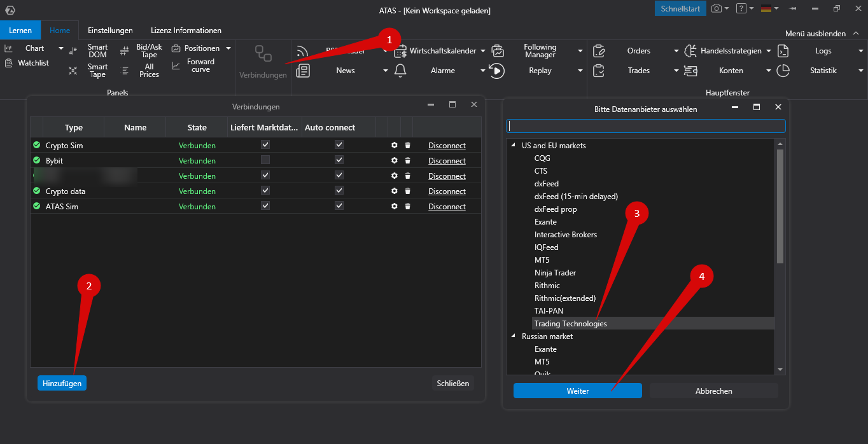This screenshot has height=444, width=868.
Task: Open the Watchlist panel
Action: [x=27, y=63]
